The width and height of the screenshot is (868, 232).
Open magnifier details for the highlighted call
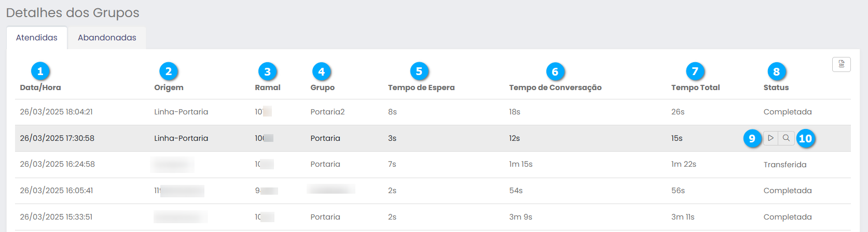[787, 138]
